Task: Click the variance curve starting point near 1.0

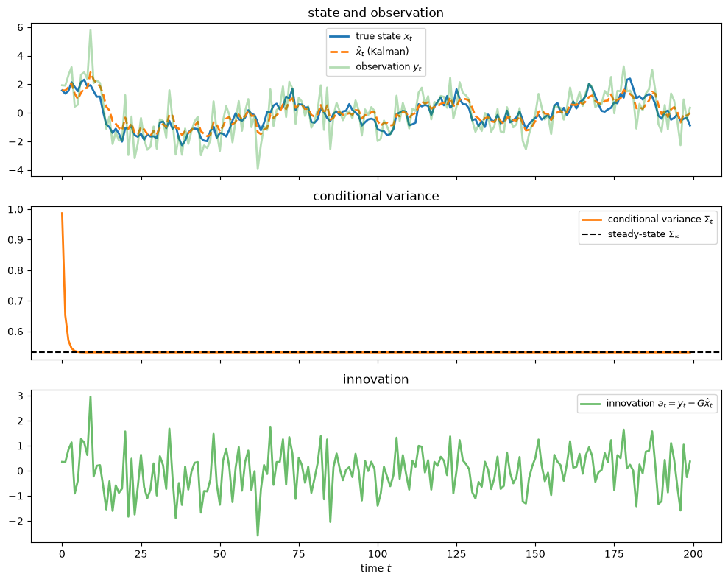Action: tap(63, 214)
